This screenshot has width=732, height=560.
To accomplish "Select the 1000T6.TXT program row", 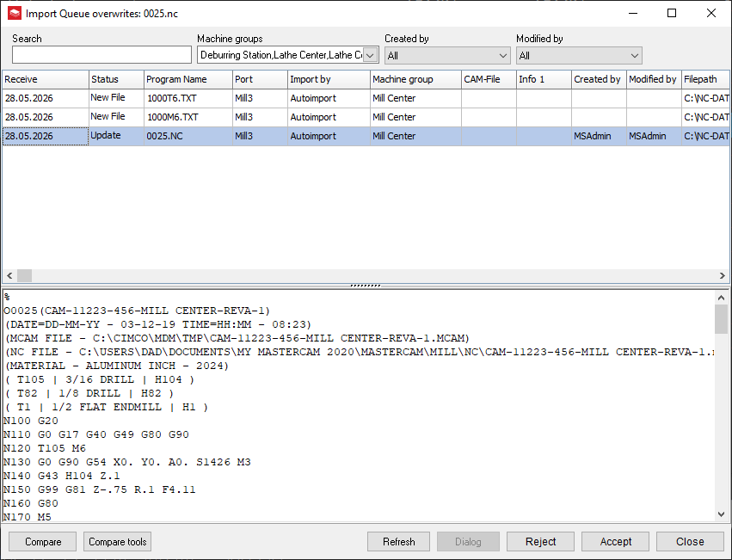I will (366, 98).
